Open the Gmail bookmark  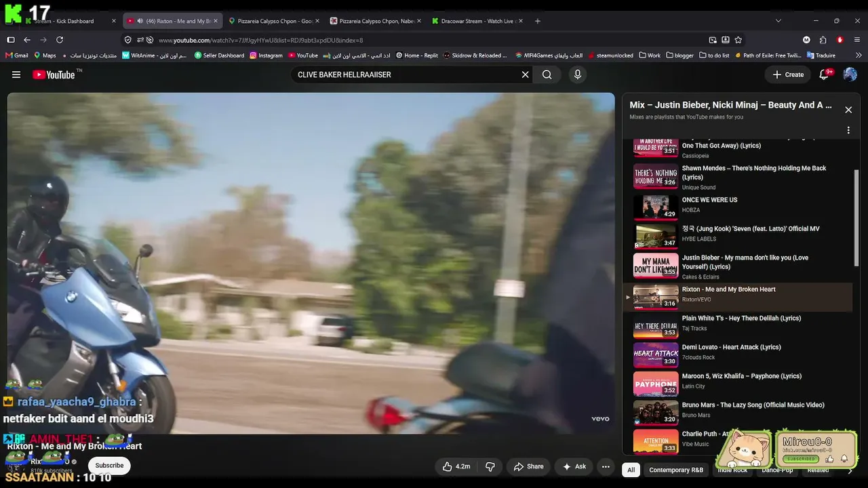point(17,56)
